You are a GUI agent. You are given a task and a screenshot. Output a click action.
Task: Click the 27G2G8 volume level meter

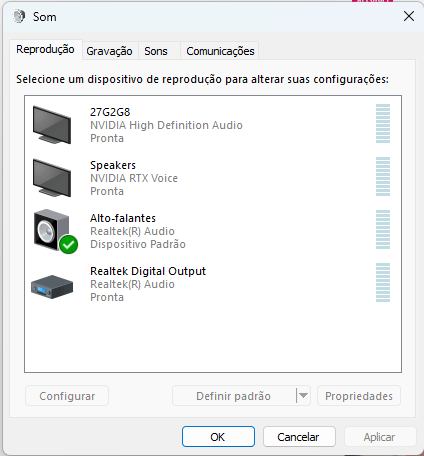pos(383,124)
